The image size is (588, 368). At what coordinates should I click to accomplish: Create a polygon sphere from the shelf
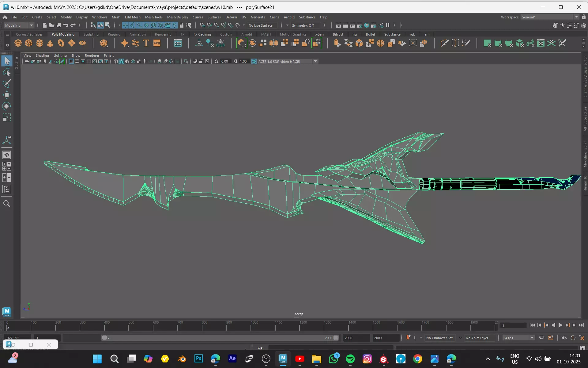[x=18, y=43]
